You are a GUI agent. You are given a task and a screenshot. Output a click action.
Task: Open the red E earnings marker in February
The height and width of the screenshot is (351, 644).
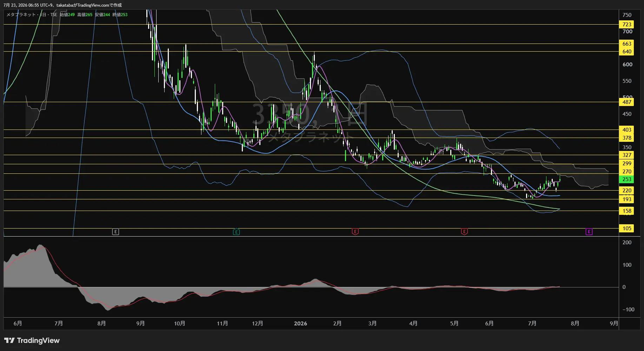[355, 232]
